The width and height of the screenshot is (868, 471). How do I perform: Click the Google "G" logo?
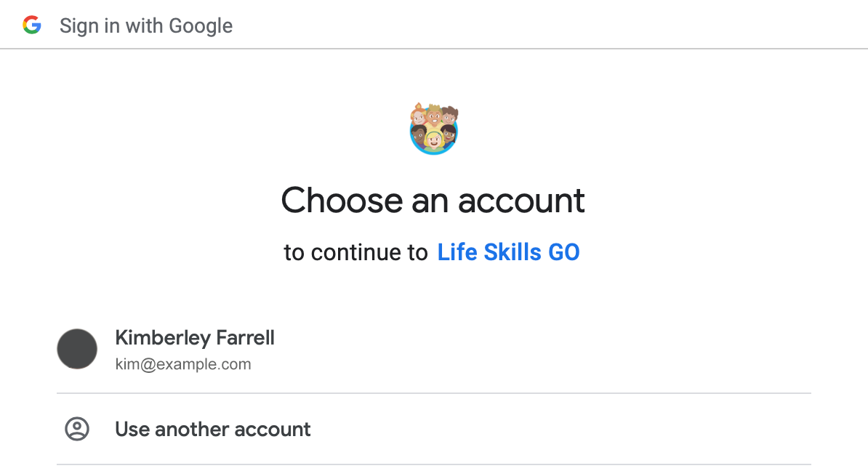(x=32, y=26)
